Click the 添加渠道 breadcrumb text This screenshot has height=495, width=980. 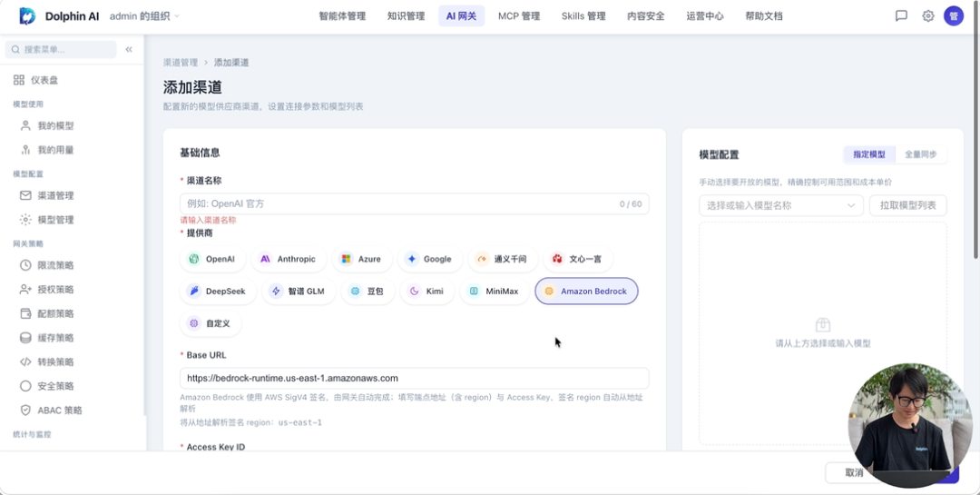click(231, 63)
